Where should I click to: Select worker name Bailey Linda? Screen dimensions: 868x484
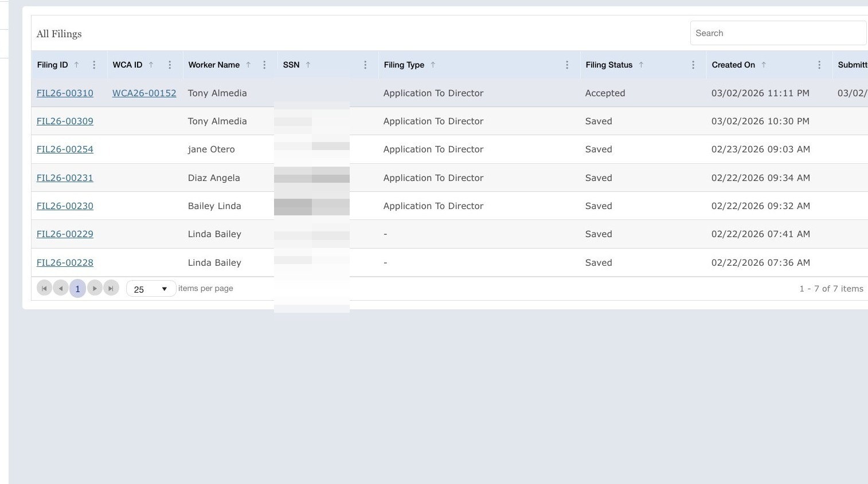tap(214, 206)
